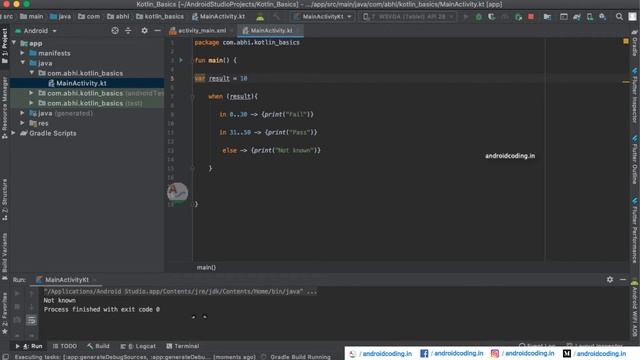Toggle the soft-wrap icon in Run panel
The width and height of the screenshot is (640, 360).
coord(31,320)
